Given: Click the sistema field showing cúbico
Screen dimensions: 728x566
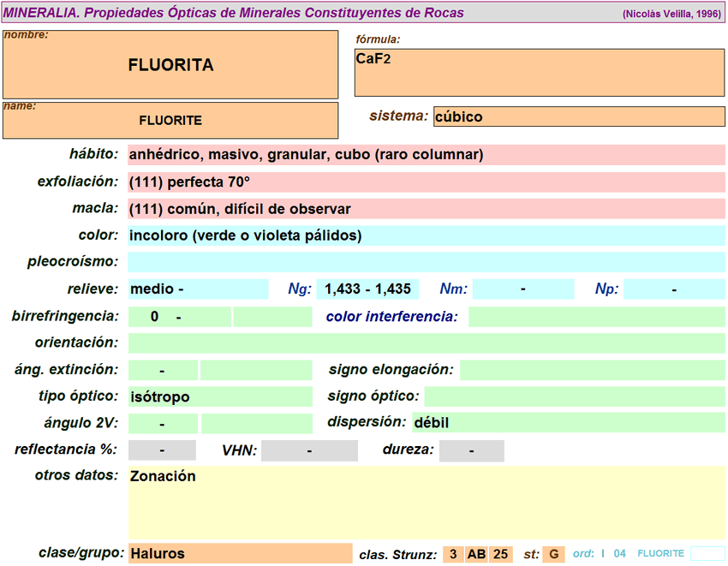Looking at the screenshot, I should [579, 116].
